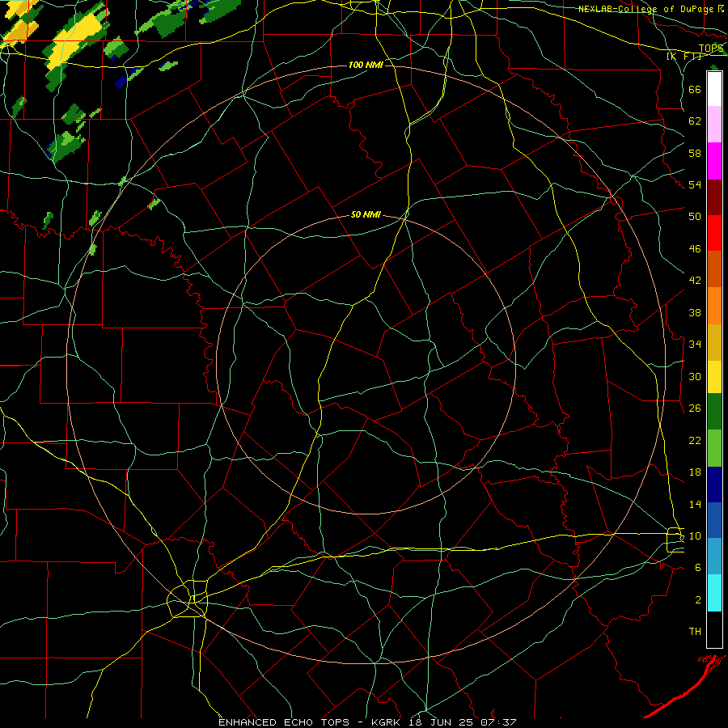Click the legend value 30
Viewport: 728px width, 728px height.
click(x=695, y=376)
